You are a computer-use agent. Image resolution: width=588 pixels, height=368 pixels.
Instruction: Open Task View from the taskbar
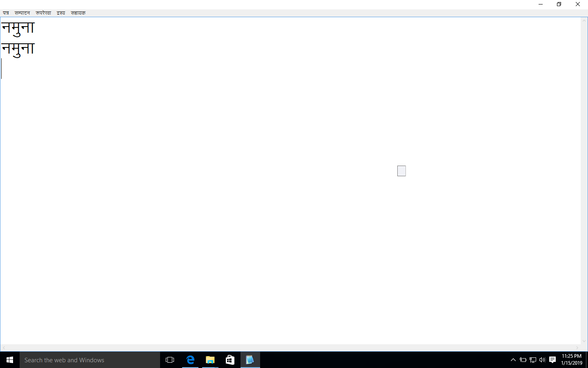(x=170, y=360)
